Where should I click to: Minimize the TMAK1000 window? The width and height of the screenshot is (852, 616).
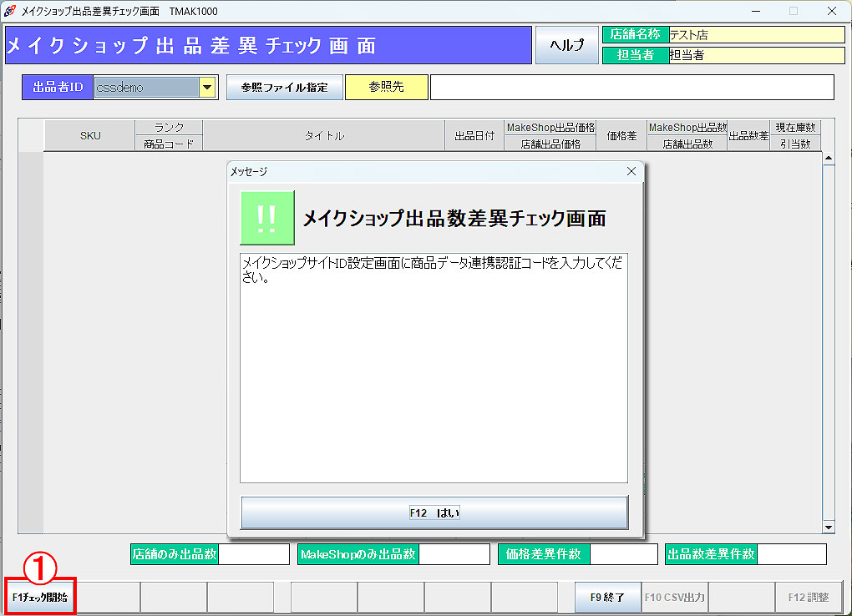point(755,11)
